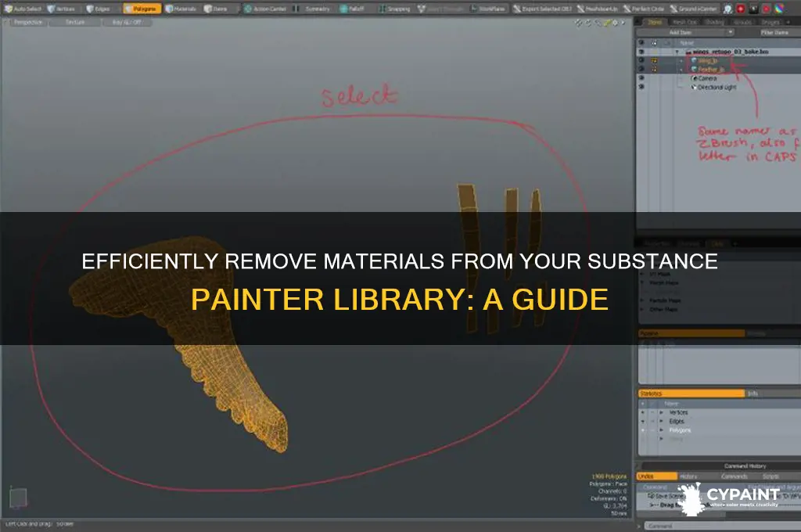Open the Falloff menu
Screen dimensions: 801x532
tap(353, 9)
